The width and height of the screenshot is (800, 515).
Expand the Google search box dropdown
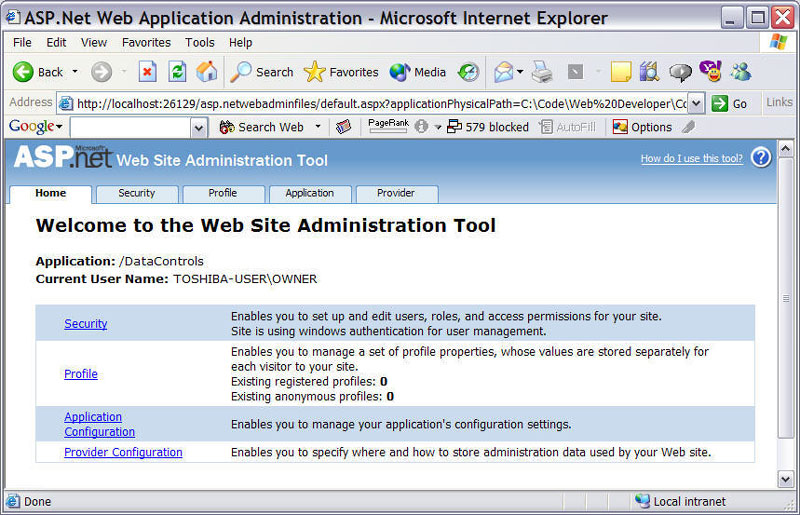198,127
